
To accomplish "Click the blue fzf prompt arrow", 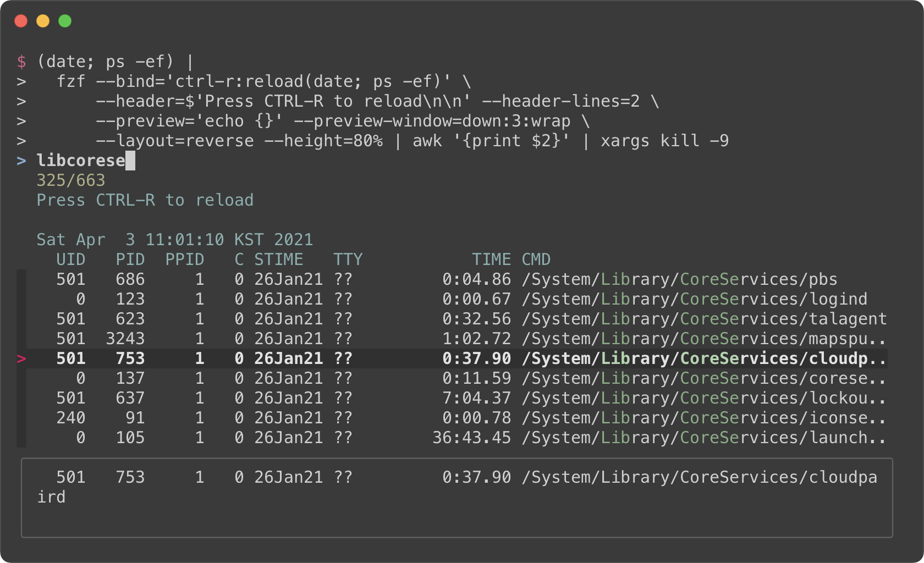I will pyautogui.click(x=21, y=161).
